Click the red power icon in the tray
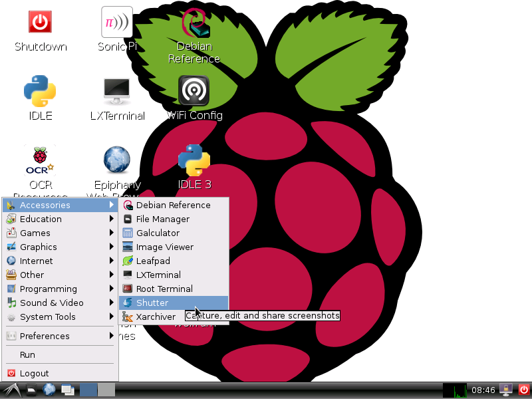The width and height of the screenshot is (532, 399). point(523,390)
